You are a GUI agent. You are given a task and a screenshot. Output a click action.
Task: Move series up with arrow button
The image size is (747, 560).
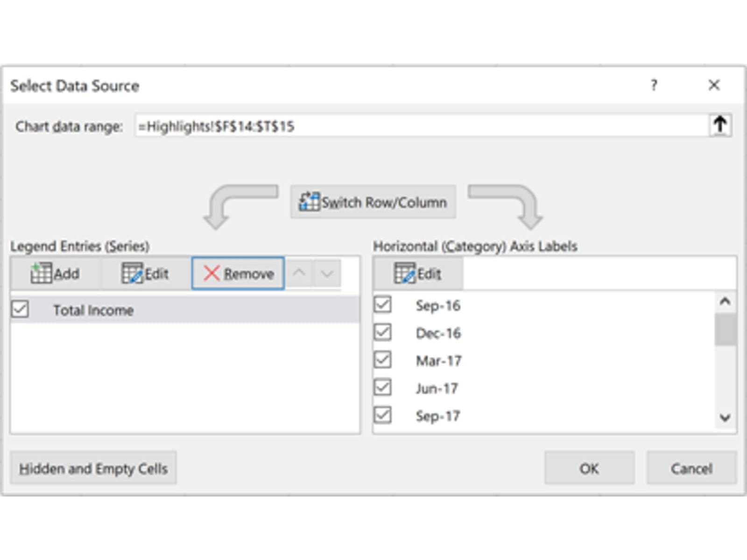pyautogui.click(x=299, y=273)
